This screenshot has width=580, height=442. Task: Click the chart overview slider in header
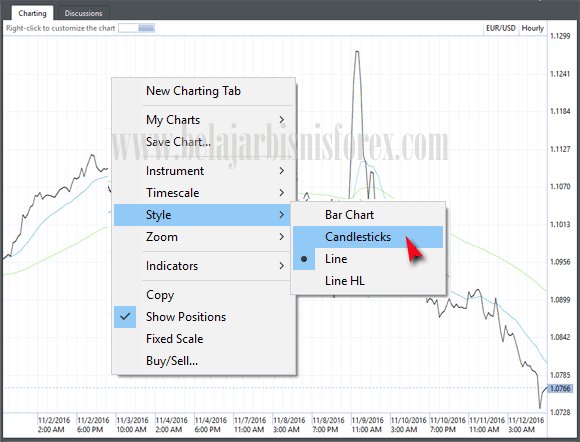point(136,28)
